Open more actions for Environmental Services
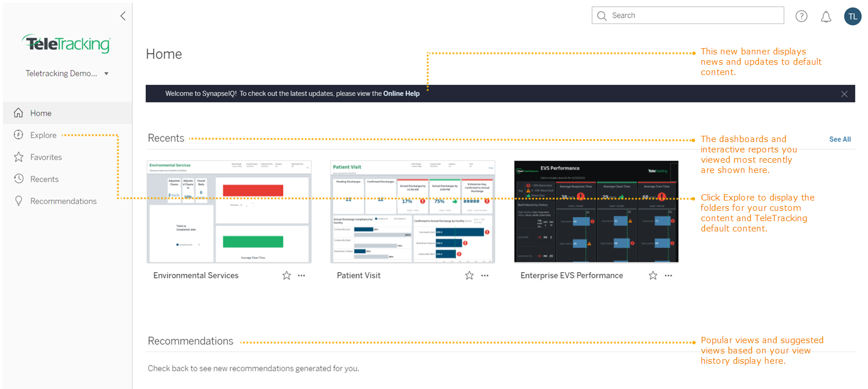Viewport: 868px width, 389px height. point(302,276)
